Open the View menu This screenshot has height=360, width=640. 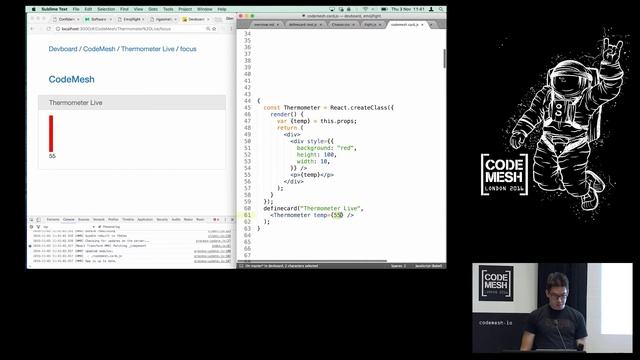(x=138, y=9)
